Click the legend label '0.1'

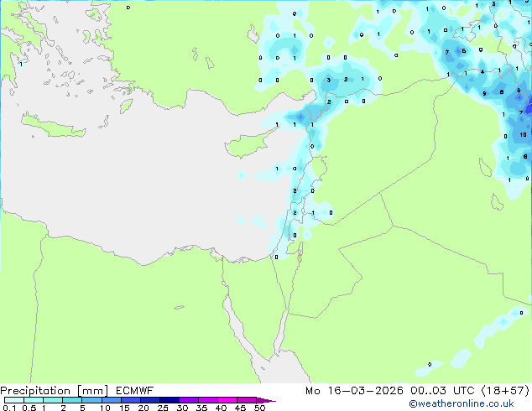point(9,408)
